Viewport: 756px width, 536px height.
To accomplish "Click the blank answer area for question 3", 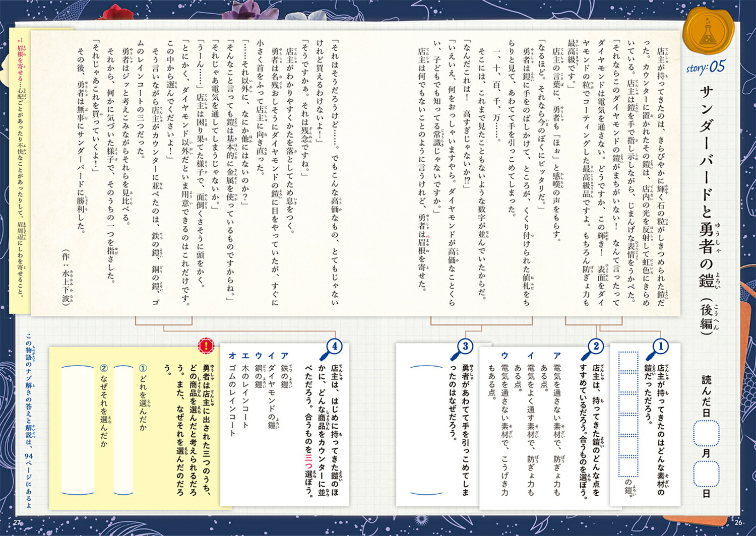I will [x=426, y=428].
